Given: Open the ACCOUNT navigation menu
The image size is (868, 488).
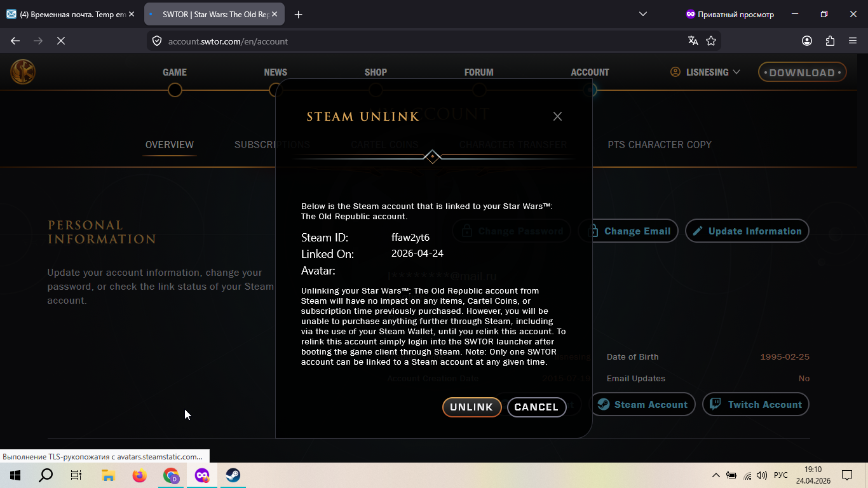Looking at the screenshot, I should pos(590,72).
